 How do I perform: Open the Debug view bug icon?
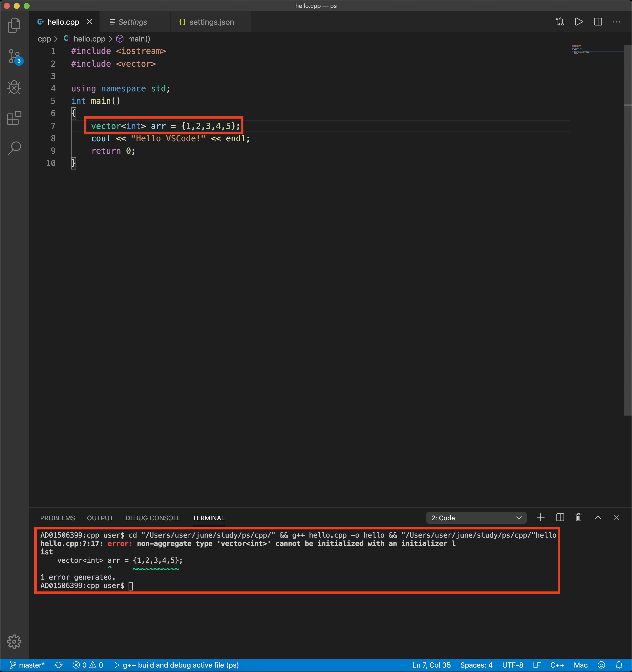(14, 87)
